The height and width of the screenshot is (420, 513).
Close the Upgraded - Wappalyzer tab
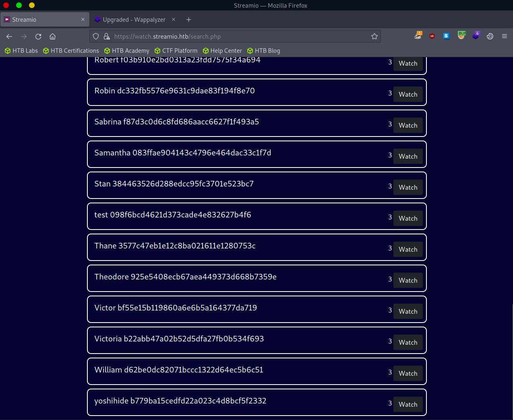tap(174, 19)
